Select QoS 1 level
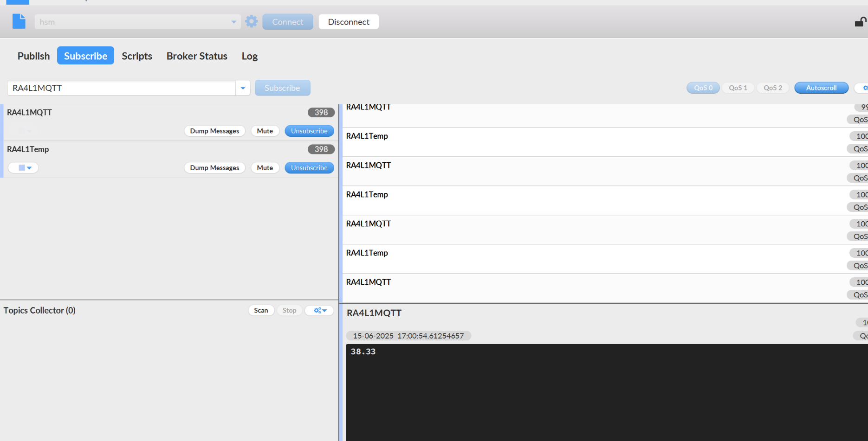This screenshot has width=868, height=441. point(738,88)
